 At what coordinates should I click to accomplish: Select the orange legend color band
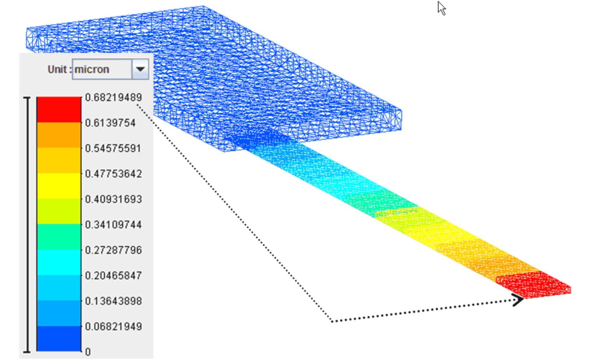[x=59, y=135]
